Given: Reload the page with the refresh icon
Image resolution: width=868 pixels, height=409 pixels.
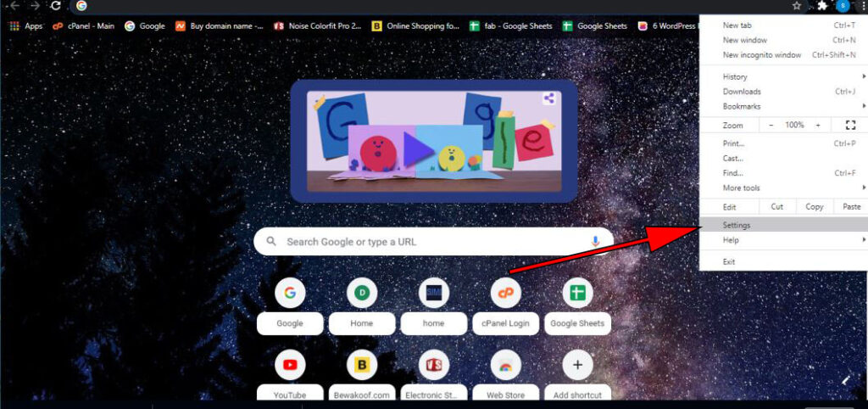Looking at the screenshot, I should click(55, 6).
